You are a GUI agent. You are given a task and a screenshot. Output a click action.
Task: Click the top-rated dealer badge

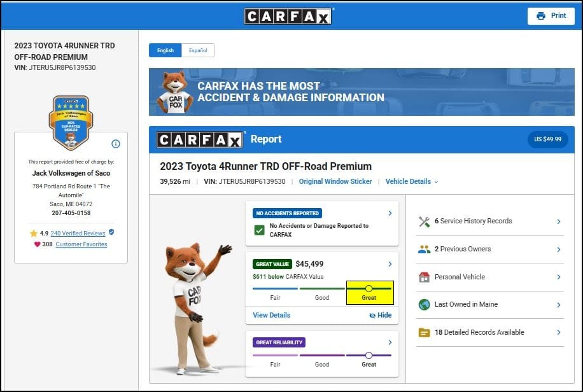pyautogui.click(x=71, y=123)
